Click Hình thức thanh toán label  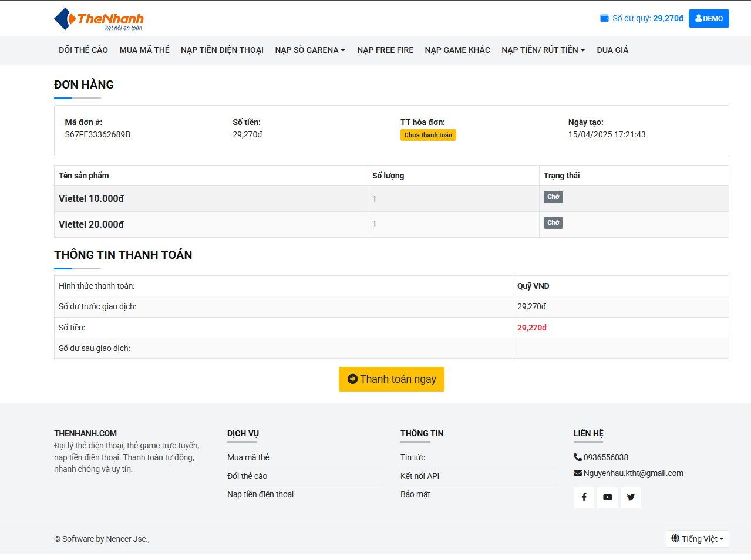pyautogui.click(x=97, y=286)
